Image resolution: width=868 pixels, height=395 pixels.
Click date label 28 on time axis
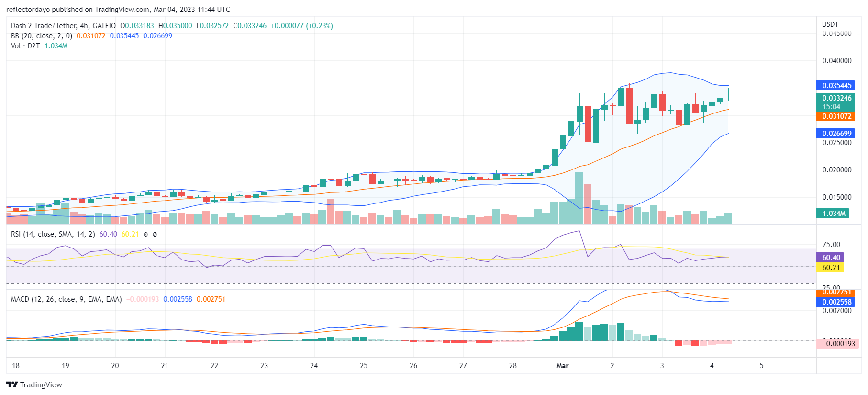[x=513, y=366]
